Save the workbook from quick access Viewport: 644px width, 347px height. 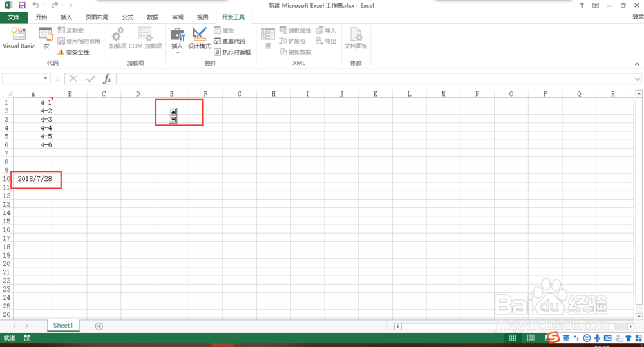(22, 5)
